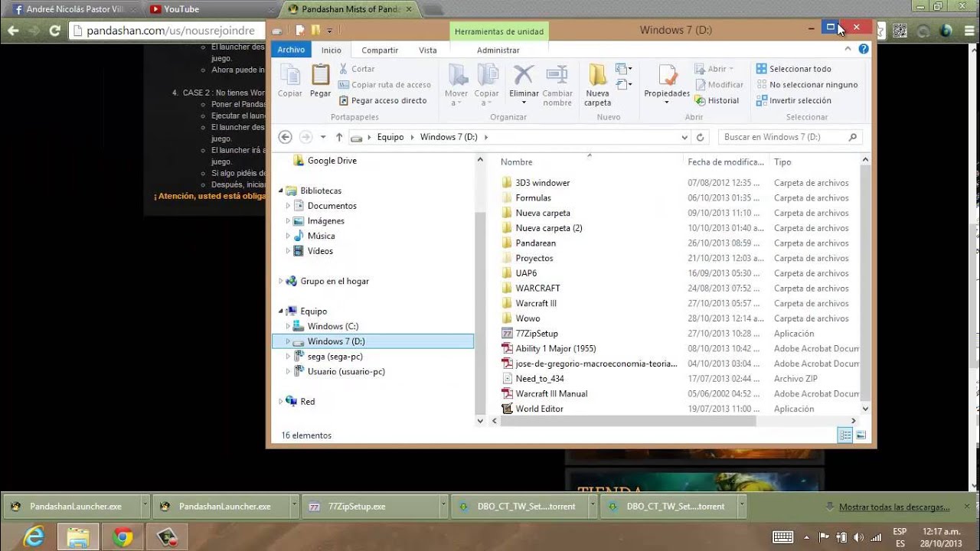Viewport: 980px width, 551px height.
Task: Switch to the Vista ribbon tab
Action: click(x=428, y=50)
